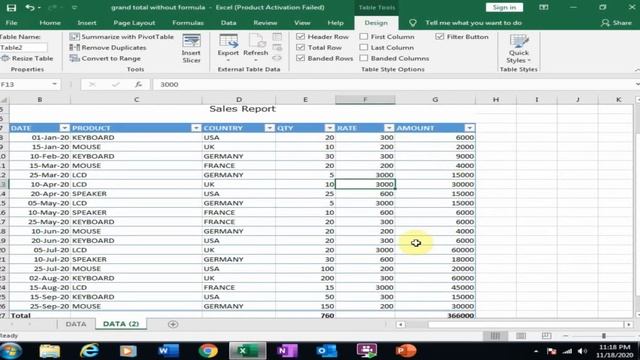This screenshot has width=640, height=360.
Task: Switch to Page Layout view in the status bar
Action: pyautogui.click(x=521, y=336)
